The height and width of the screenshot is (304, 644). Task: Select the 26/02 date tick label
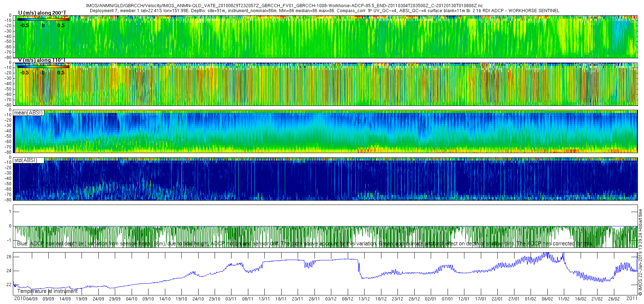point(614,299)
